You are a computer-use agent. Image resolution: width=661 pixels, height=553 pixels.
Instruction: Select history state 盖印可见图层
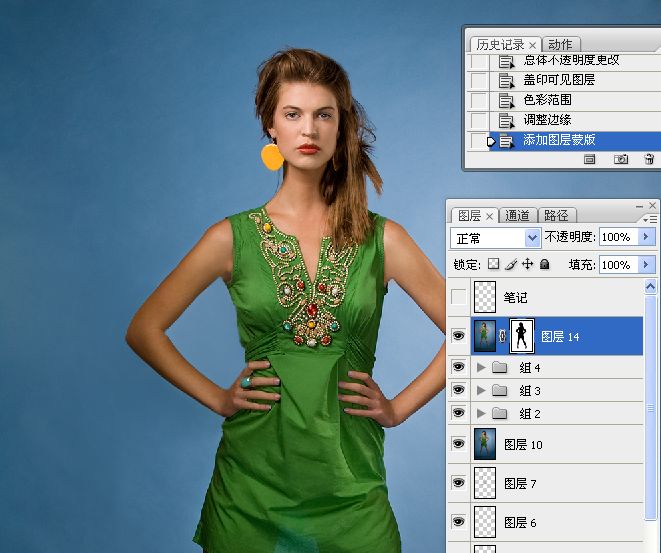575,80
